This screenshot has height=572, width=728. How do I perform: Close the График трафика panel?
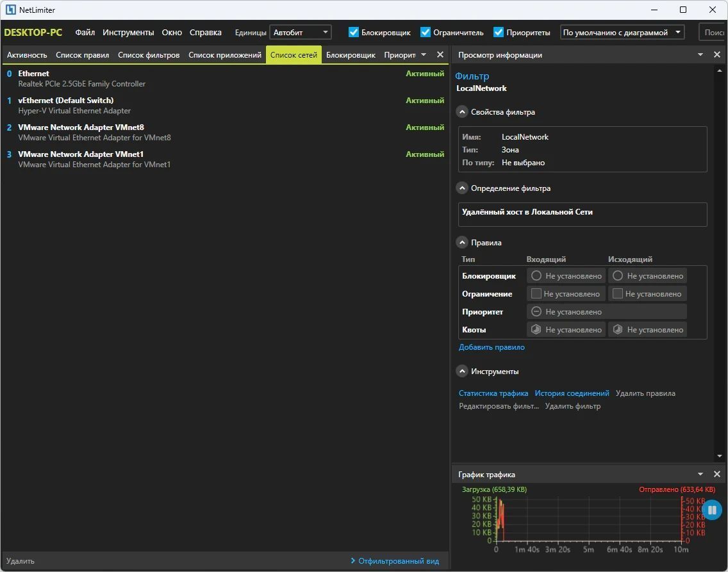[x=717, y=474]
